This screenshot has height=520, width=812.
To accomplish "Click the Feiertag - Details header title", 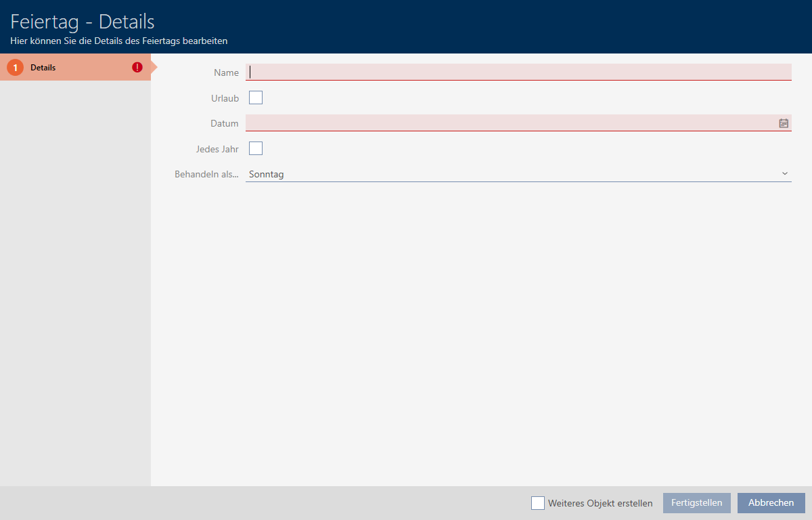I will pyautogui.click(x=83, y=21).
